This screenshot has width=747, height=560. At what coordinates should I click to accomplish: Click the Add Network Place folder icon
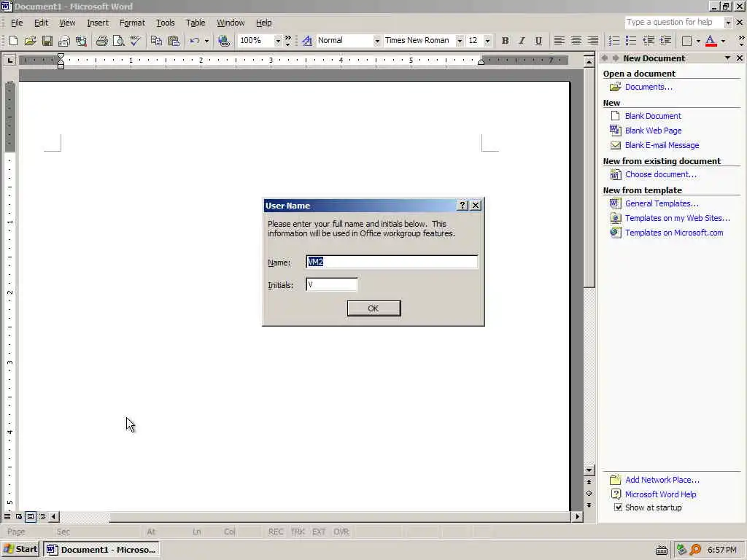tap(616, 480)
